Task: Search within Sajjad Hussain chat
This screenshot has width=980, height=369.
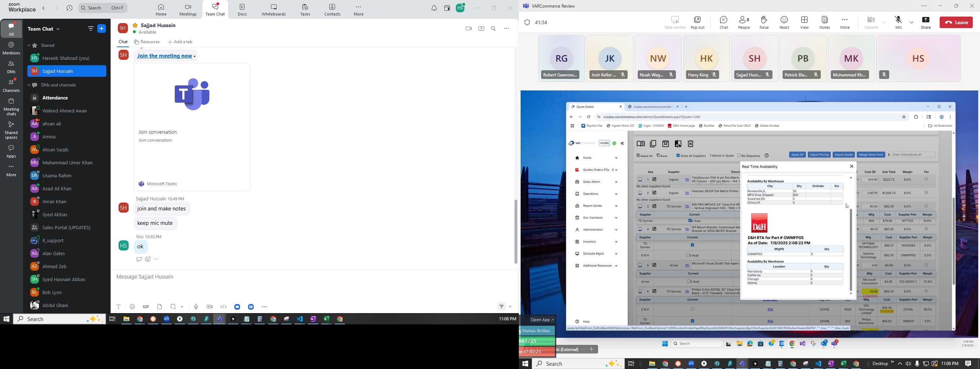Action: 494,29
